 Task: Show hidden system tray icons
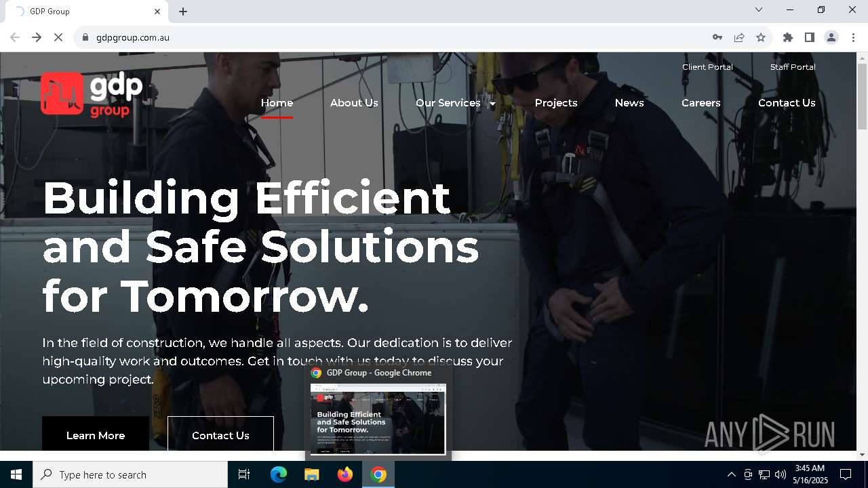[x=731, y=474]
